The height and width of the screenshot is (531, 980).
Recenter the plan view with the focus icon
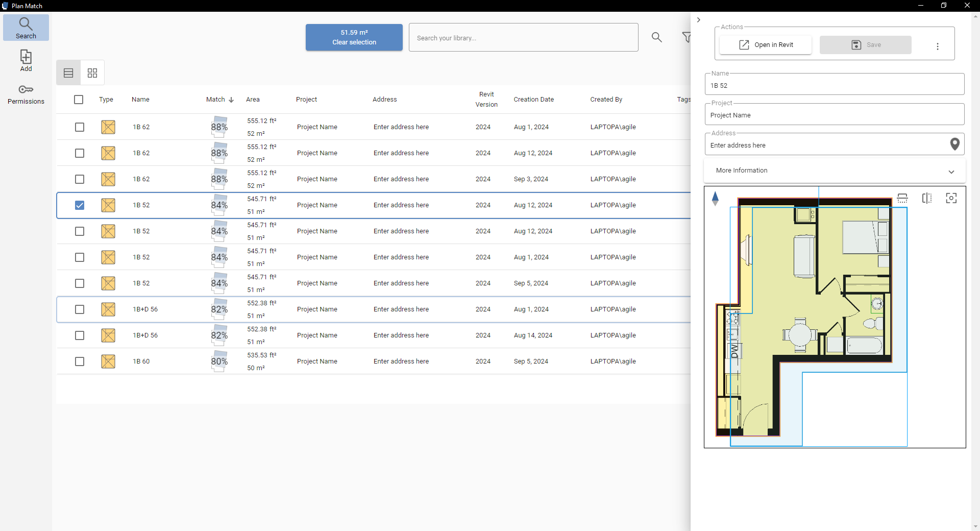tap(951, 198)
